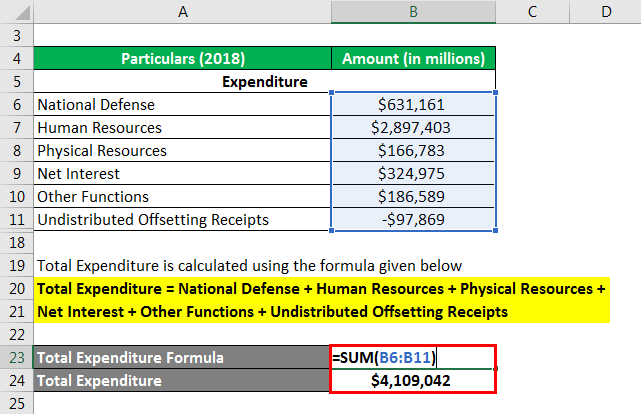The width and height of the screenshot is (641, 414).
Task: Select column B header
Action: click(413, 11)
